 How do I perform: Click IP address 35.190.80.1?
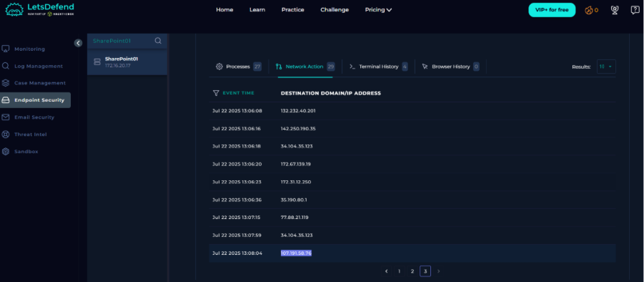coord(294,200)
